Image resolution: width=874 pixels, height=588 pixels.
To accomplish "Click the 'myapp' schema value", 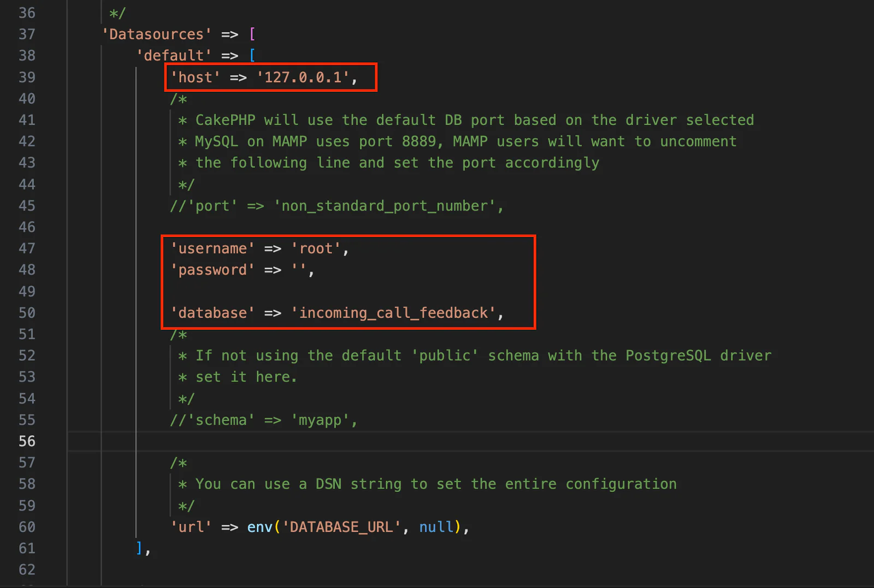I will click(x=320, y=420).
